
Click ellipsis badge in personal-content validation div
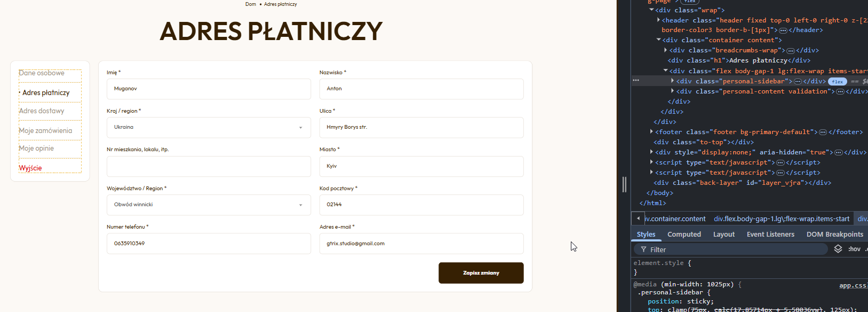(840, 92)
